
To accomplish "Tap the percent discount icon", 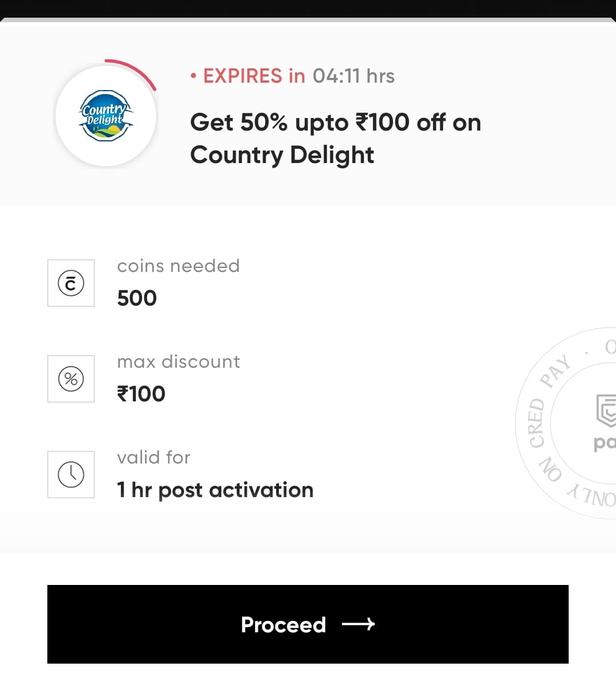I will [x=71, y=379].
